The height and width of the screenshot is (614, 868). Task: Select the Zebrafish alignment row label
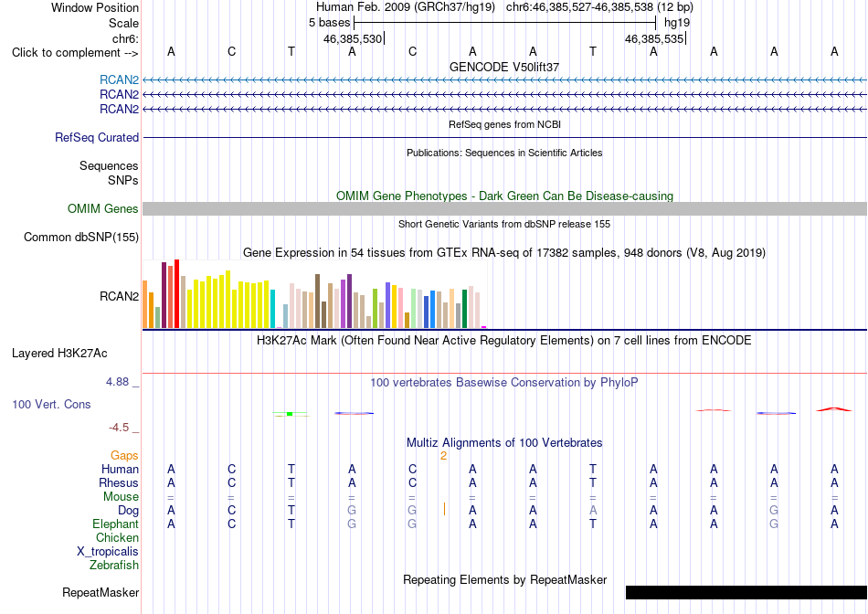click(114, 566)
